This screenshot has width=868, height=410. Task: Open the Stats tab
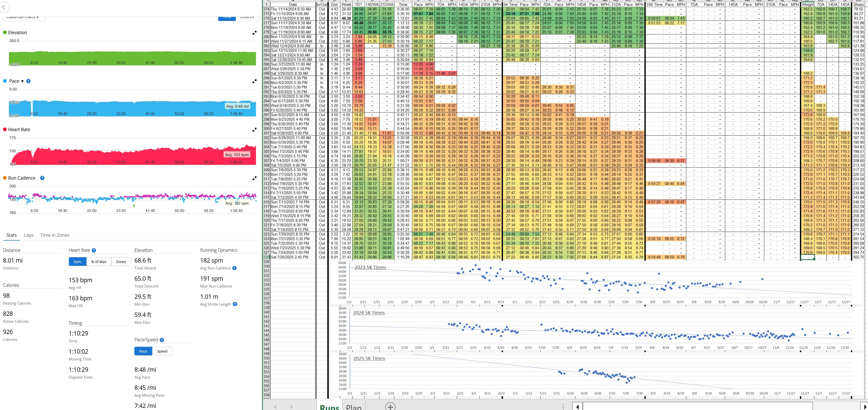click(11, 235)
